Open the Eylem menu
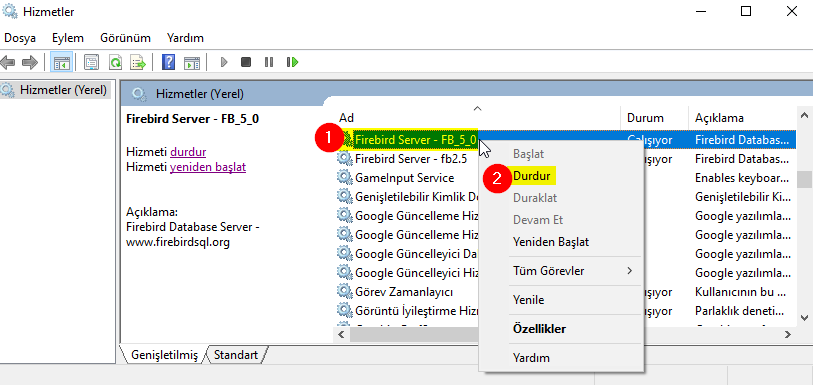 [67, 38]
